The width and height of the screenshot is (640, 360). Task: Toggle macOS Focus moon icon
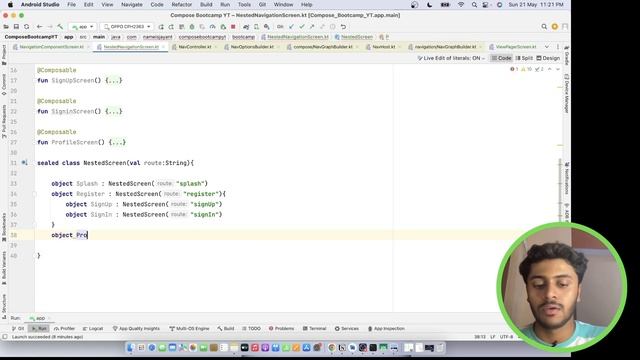[429, 4]
